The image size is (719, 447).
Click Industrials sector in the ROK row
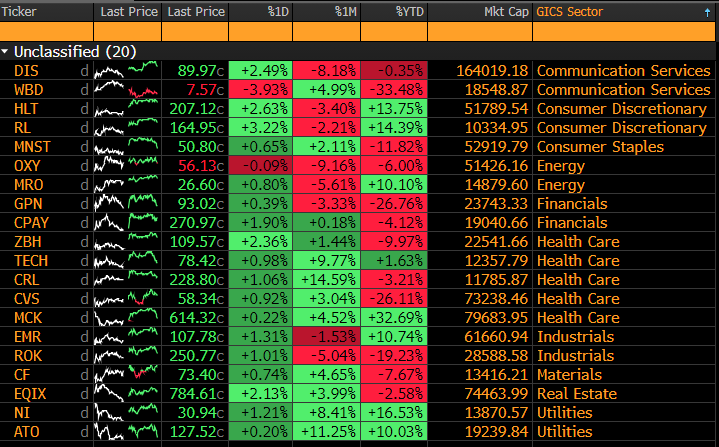(575, 355)
